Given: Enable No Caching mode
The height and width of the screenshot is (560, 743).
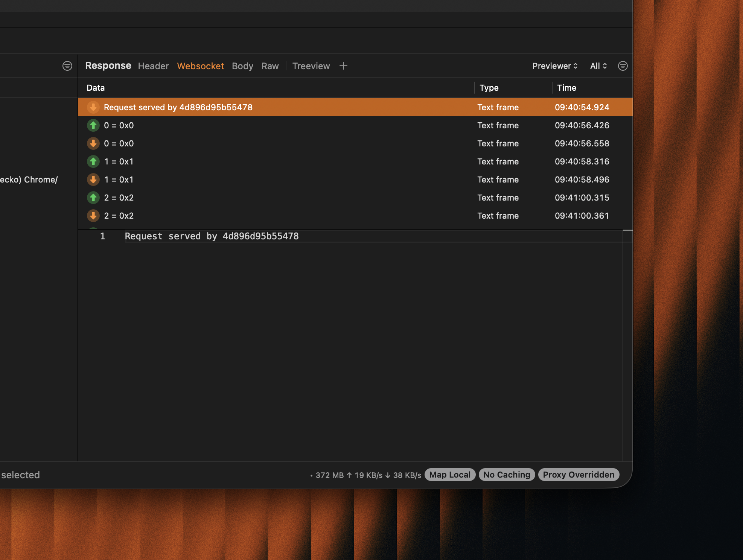Looking at the screenshot, I should point(507,475).
